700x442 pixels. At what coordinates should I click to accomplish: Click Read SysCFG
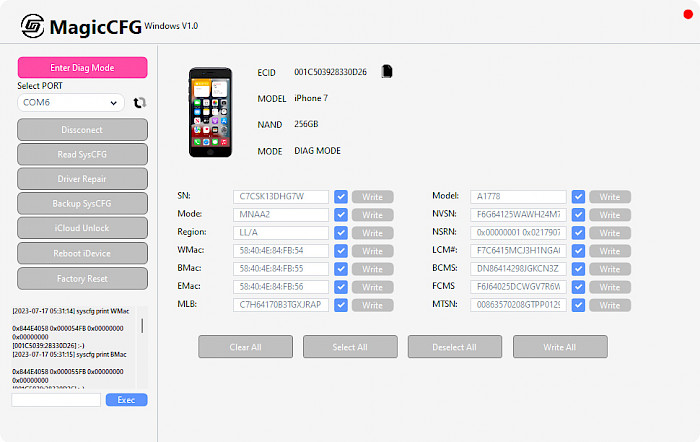coord(83,154)
